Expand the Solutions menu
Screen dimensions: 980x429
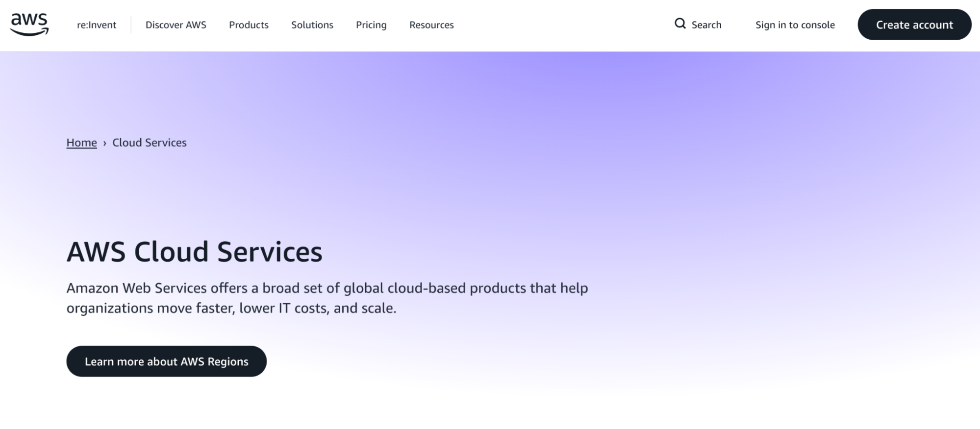[x=312, y=25]
